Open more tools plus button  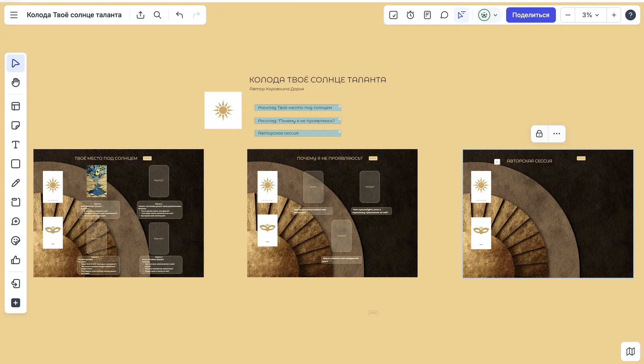pos(16,303)
